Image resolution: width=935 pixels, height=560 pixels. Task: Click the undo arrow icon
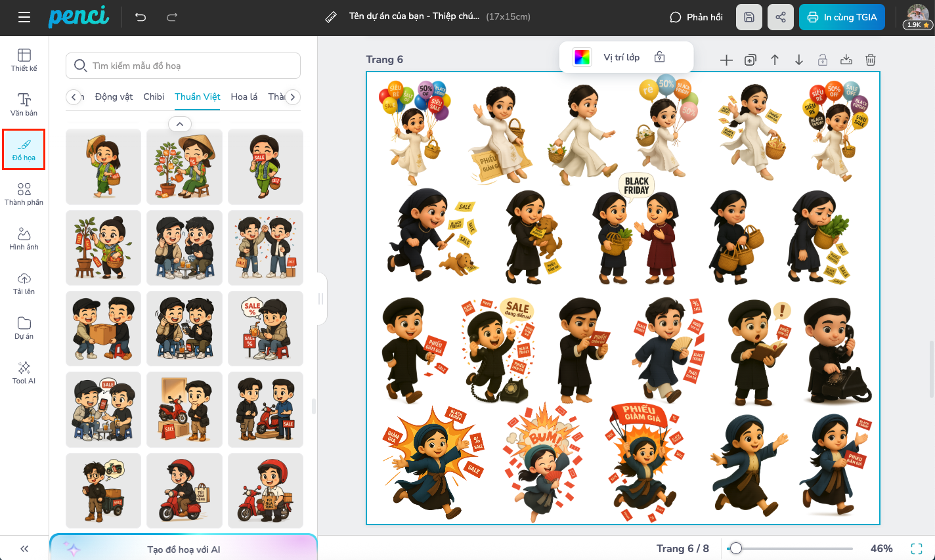click(141, 17)
